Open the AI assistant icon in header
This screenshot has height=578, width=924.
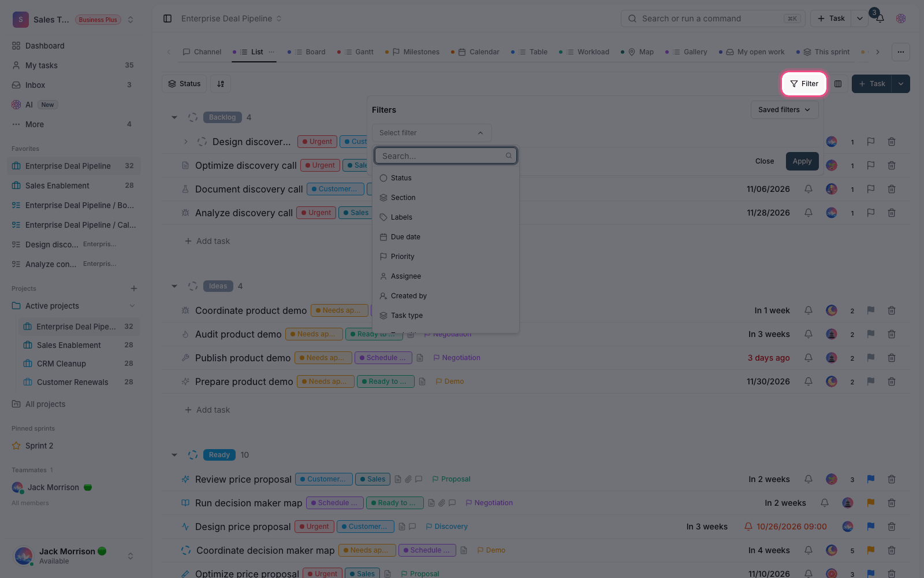(x=901, y=18)
